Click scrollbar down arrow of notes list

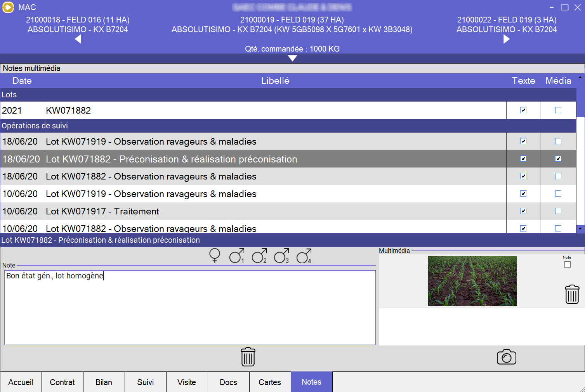click(580, 229)
